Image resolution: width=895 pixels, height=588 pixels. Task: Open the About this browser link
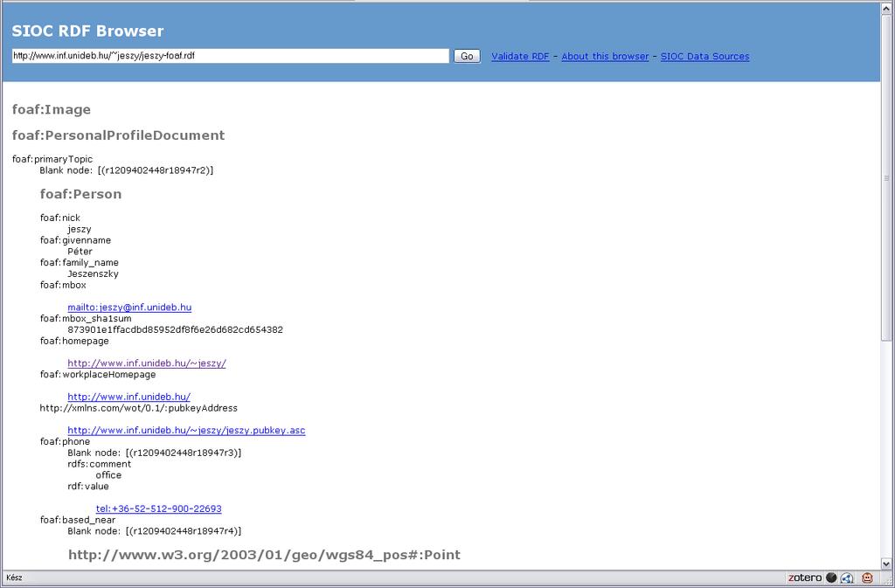605,57
